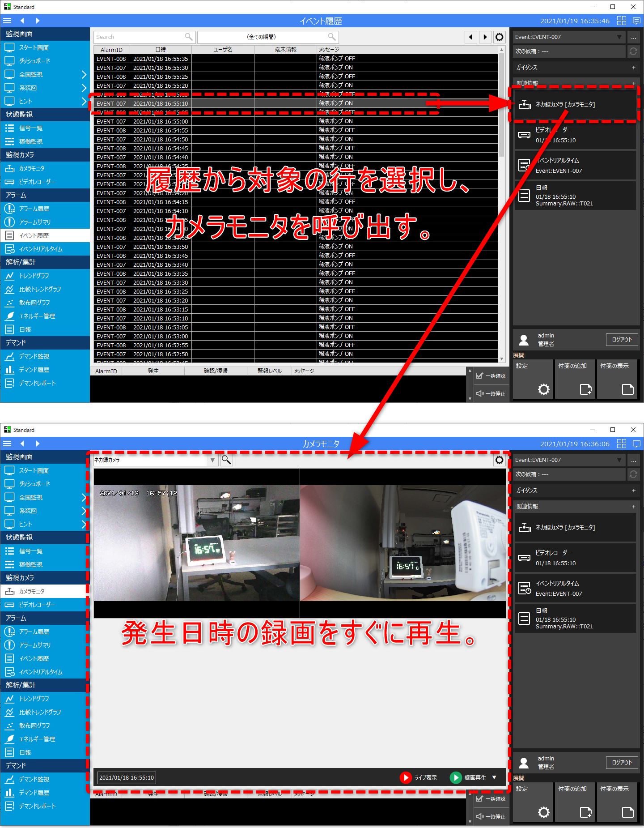Toggle 一括確認 in カメラモニタ window
The height and width of the screenshot is (828, 644).
tap(491, 799)
